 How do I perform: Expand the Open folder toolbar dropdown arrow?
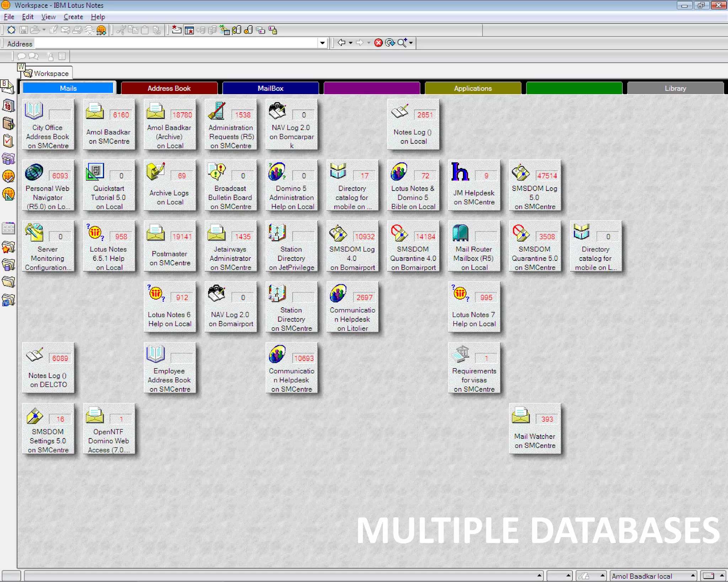point(44,30)
